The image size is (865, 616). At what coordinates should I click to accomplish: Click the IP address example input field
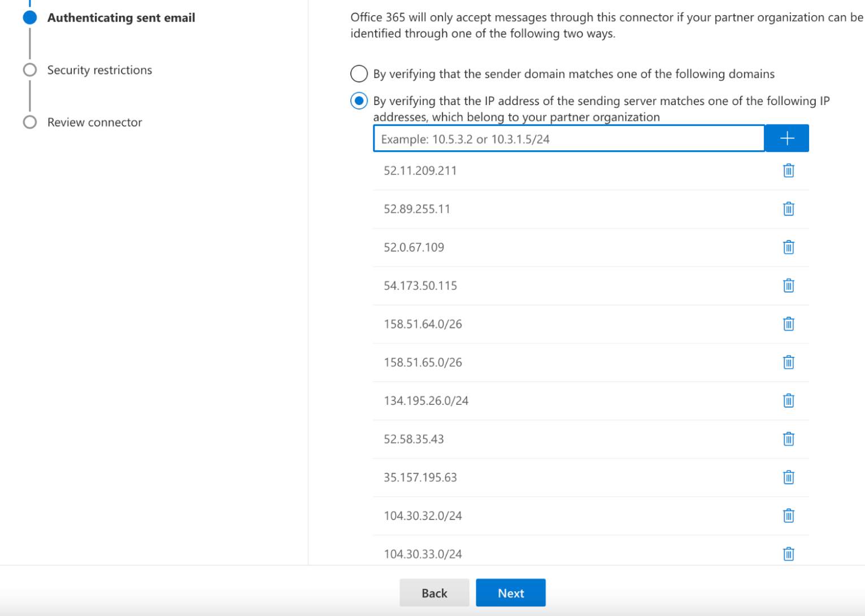coord(568,138)
